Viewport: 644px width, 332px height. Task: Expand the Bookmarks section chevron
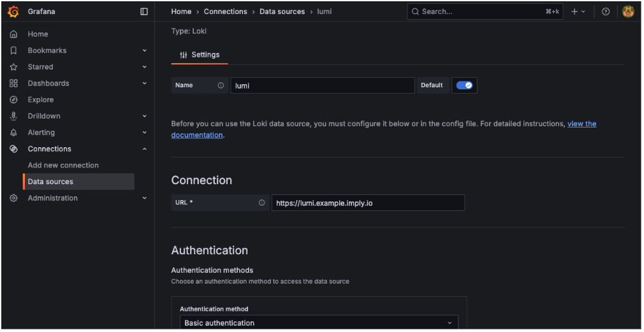[145, 50]
